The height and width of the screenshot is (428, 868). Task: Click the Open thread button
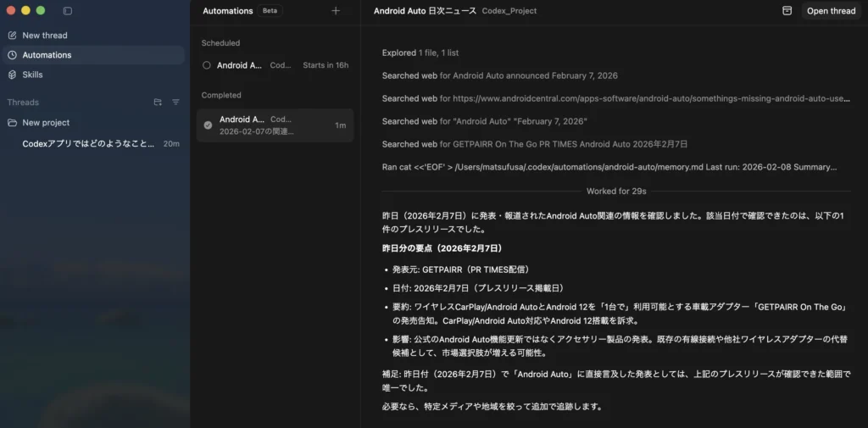pos(831,11)
